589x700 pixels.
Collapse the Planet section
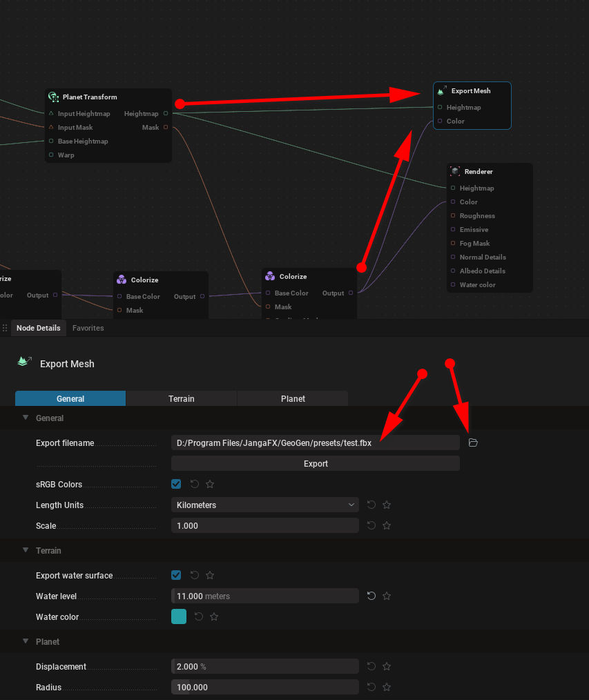(26, 641)
